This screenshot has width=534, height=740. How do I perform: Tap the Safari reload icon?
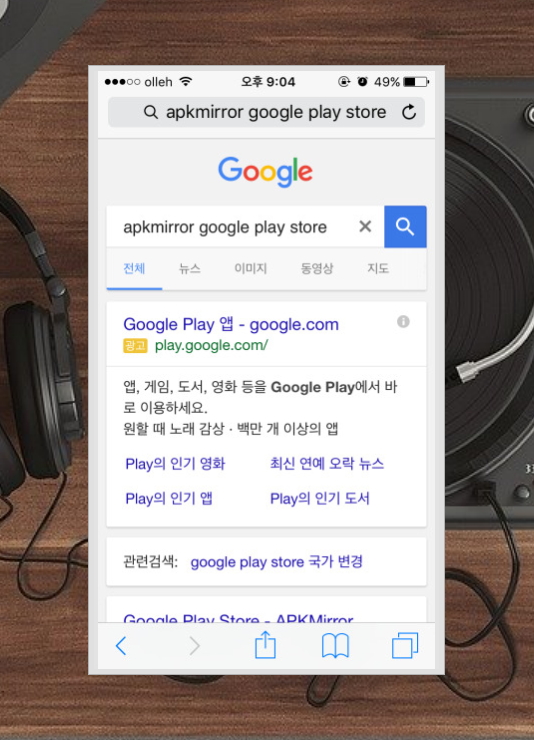click(409, 112)
